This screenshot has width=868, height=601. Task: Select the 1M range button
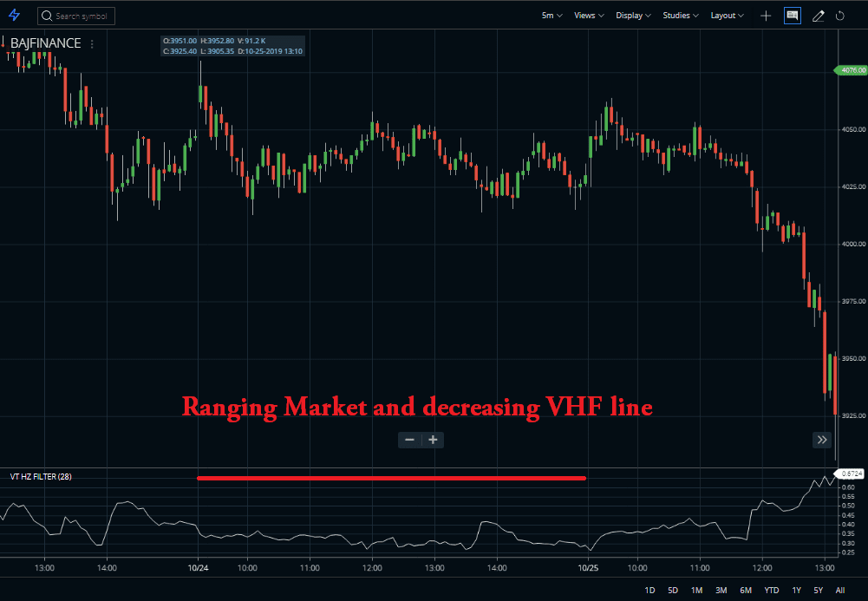[x=696, y=591]
